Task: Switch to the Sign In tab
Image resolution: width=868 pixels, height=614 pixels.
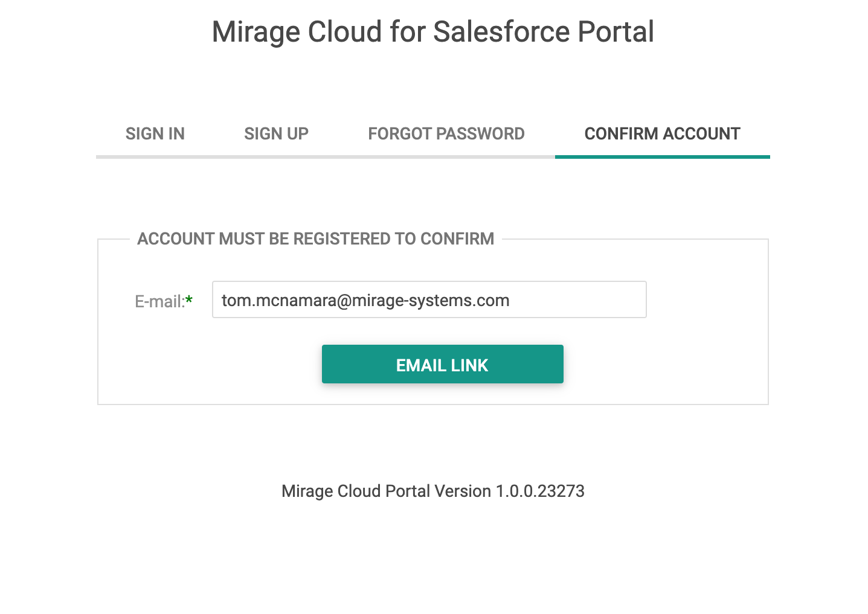Action: click(x=155, y=133)
